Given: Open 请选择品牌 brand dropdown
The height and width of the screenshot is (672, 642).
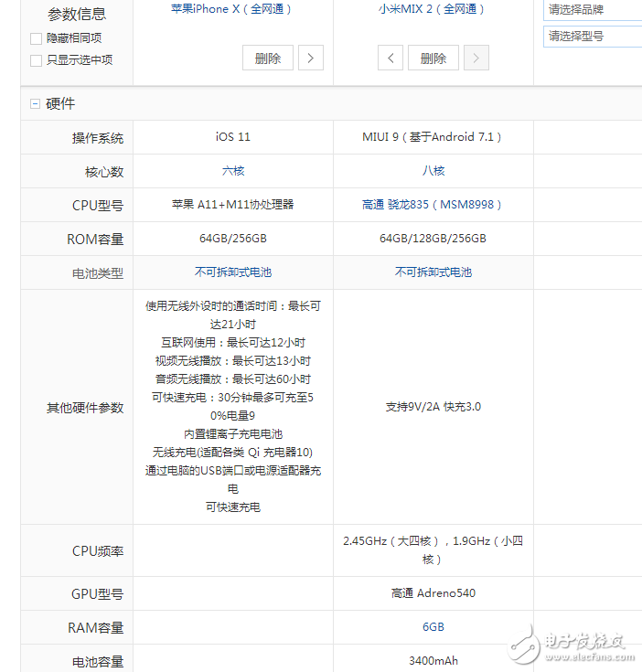Looking at the screenshot, I should 593,10.
